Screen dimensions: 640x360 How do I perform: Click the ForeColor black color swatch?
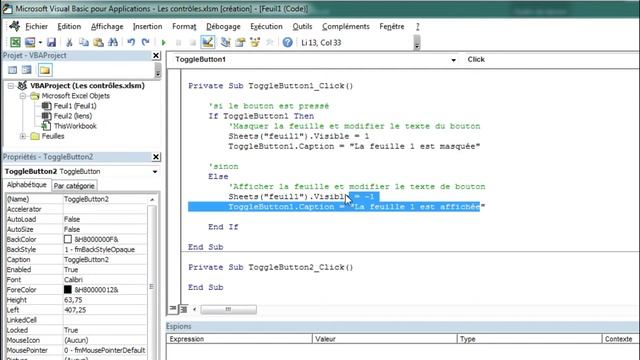click(68, 289)
